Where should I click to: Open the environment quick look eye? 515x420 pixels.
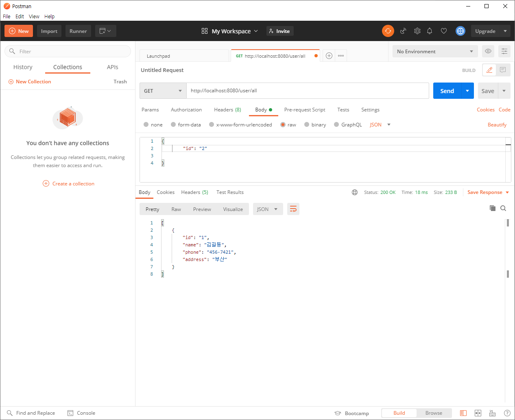coord(488,51)
